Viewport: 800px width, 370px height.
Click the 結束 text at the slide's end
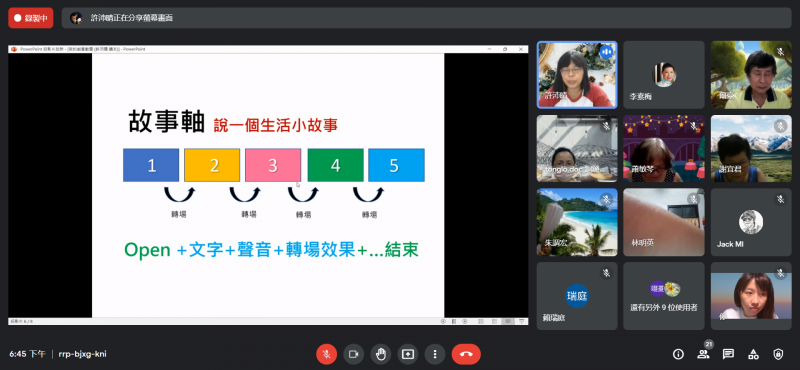tap(402, 249)
